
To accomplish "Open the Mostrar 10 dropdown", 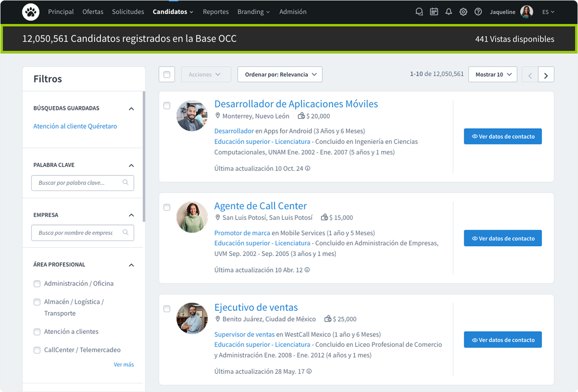I will (x=493, y=74).
